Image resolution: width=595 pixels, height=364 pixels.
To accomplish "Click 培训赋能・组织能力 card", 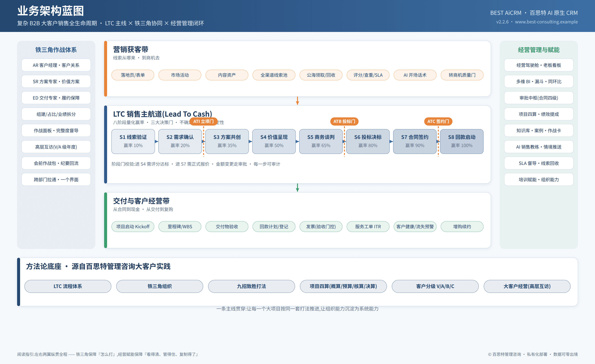I will (539, 179).
